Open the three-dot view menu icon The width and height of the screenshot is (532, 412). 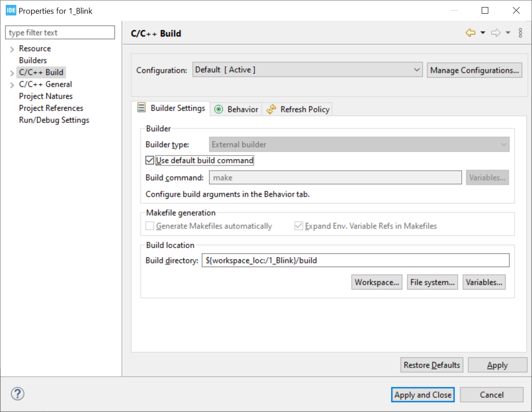(521, 33)
